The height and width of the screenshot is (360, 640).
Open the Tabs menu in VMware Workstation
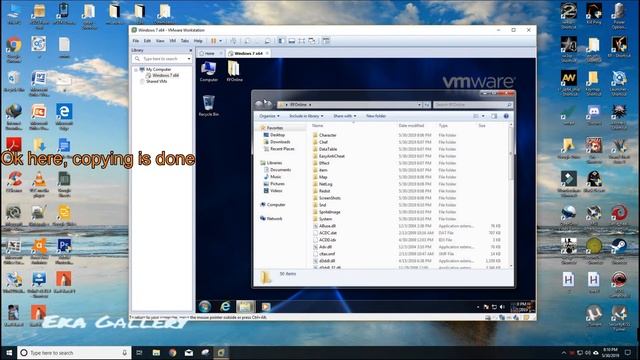tap(185, 41)
